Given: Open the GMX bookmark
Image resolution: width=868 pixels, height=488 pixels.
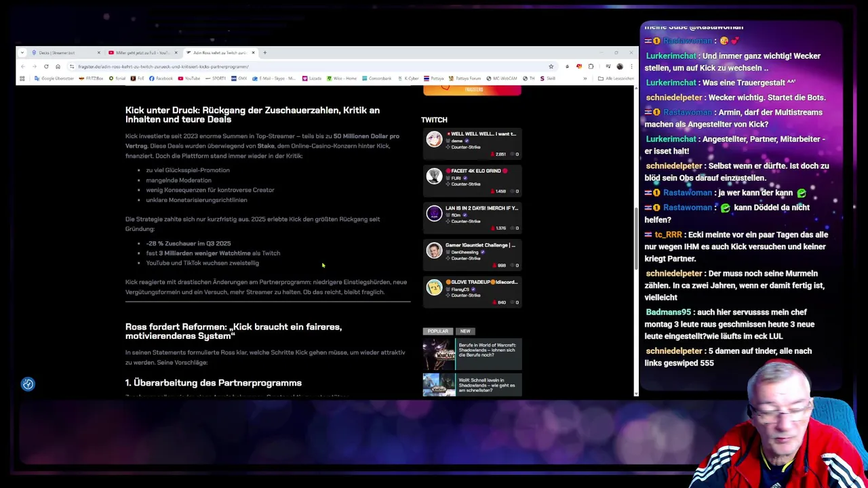Looking at the screenshot, I should coord(239,79).
